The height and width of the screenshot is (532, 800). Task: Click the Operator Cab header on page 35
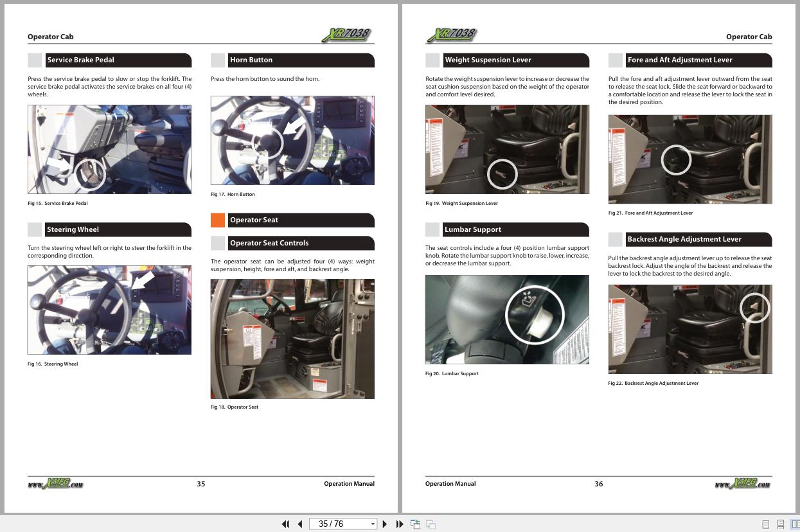[50, 37]
